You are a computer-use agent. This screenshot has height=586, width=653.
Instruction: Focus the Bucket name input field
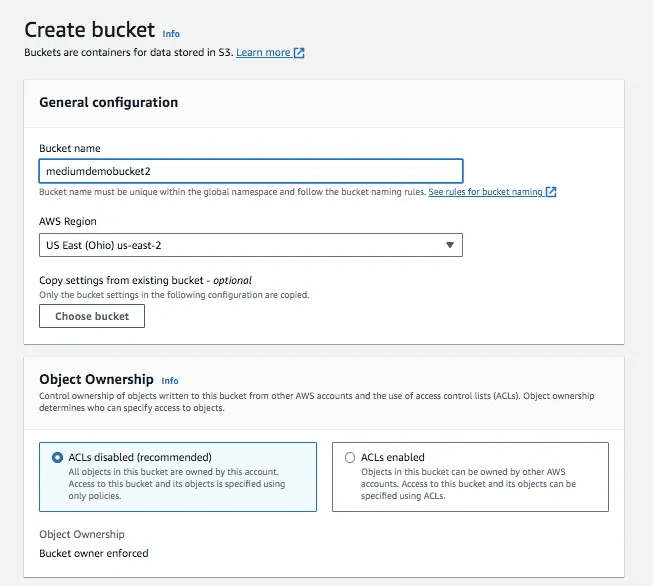(x=251, y=171)
